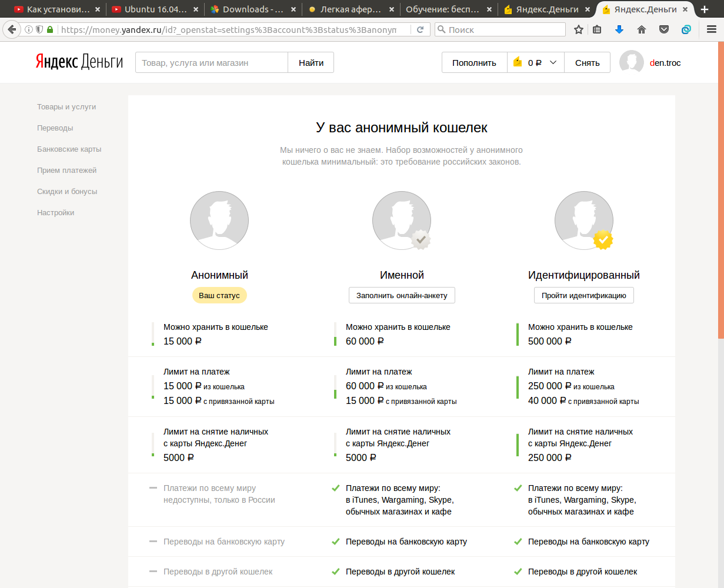Focus the Товар, услуга или магазин field
This screenshot has height=588, width=724.
tap(212, 62)
